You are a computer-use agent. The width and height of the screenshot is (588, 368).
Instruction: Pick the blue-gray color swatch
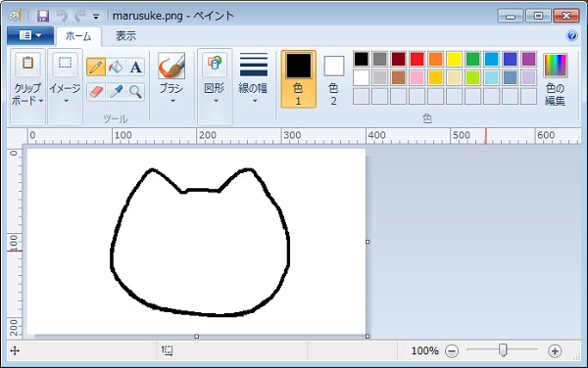[510, 77]
